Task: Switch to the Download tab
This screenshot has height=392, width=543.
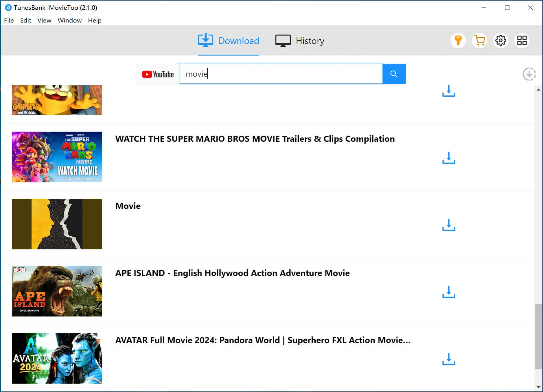Action: (229, 41)
